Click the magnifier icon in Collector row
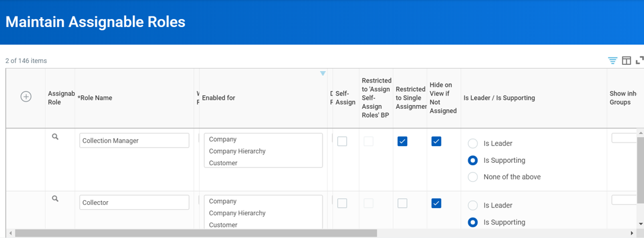This screenshot has width=644, height=238. click(55, 199)
